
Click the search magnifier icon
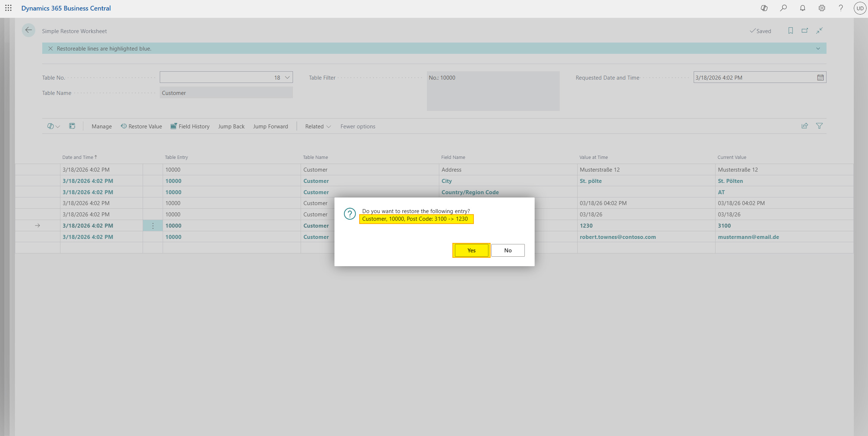pos(784,8)
